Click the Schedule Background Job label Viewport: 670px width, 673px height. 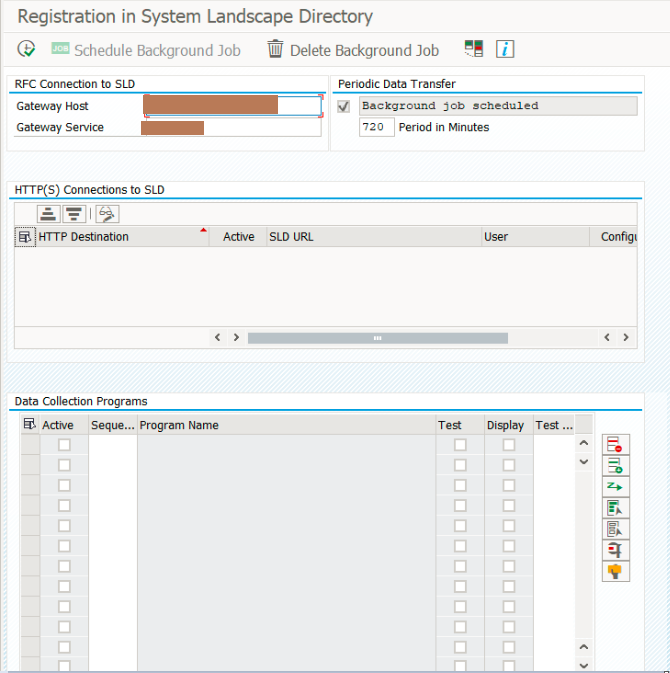(x=157, y=50)
